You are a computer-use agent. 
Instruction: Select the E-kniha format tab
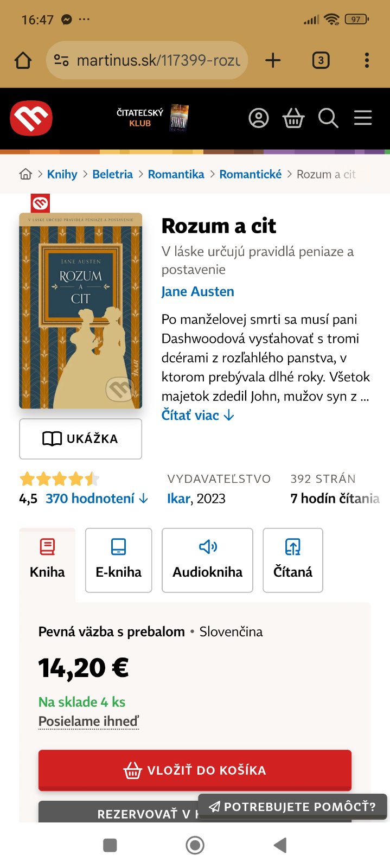tap(118, 560)
